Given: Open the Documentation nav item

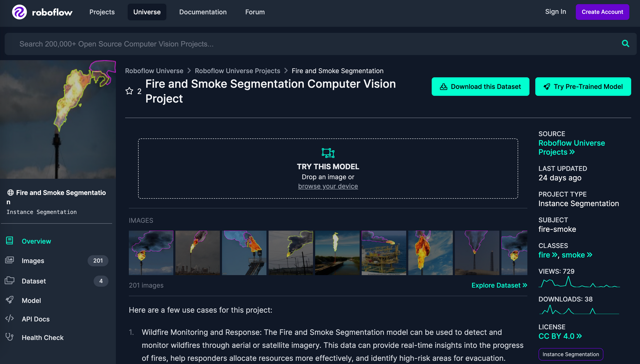Looking at the screenshot, I should click(x=203, y=12).
